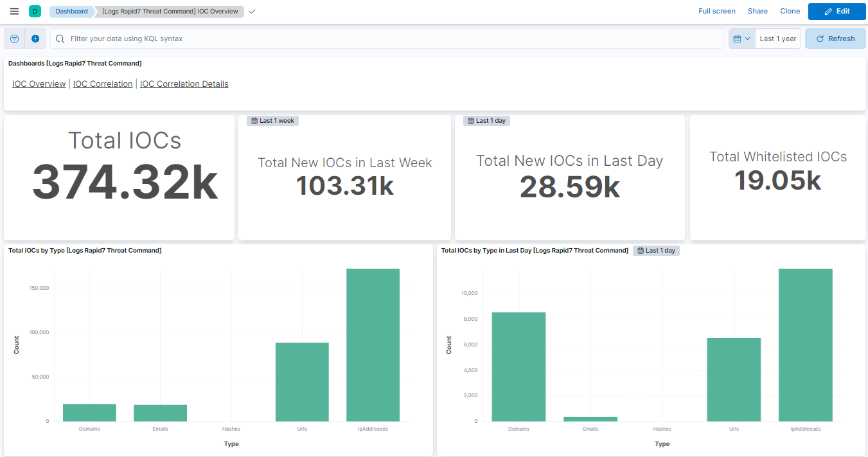The height and width of the screenshot is (457, 868).
Task: Click the Last 1 day badge on metric panel
Action: point(486,121)
